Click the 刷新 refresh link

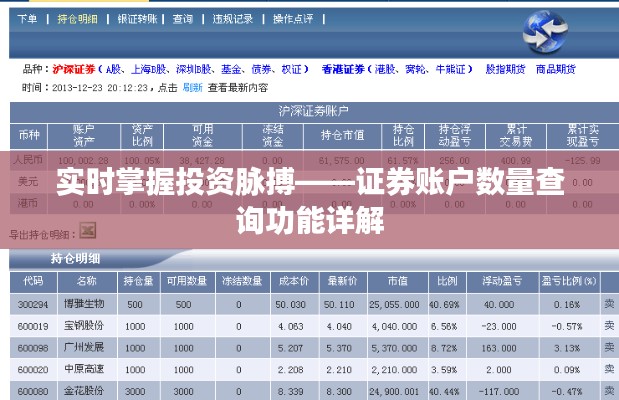(192, 88)
